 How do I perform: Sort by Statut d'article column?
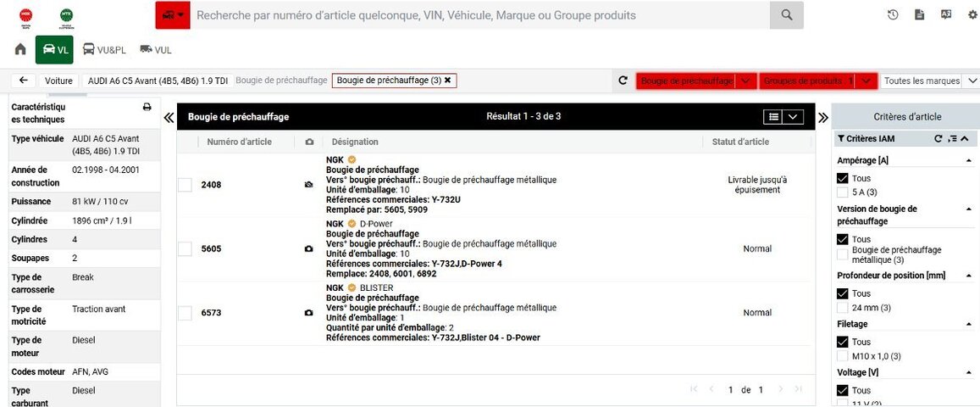tap(740, 142)
